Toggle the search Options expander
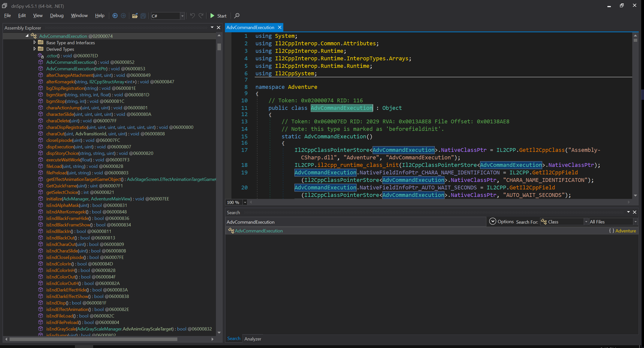The image size is (644, 348). click(x=492, y=222)
